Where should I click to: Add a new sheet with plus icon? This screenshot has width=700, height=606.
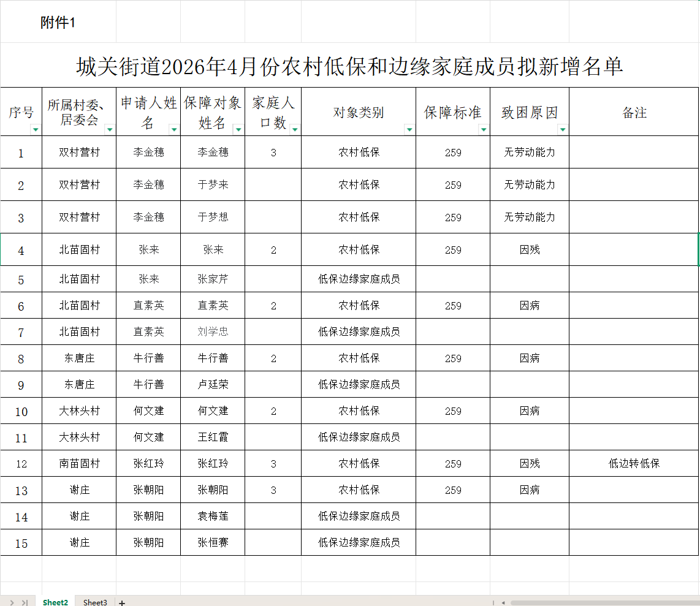122,602
